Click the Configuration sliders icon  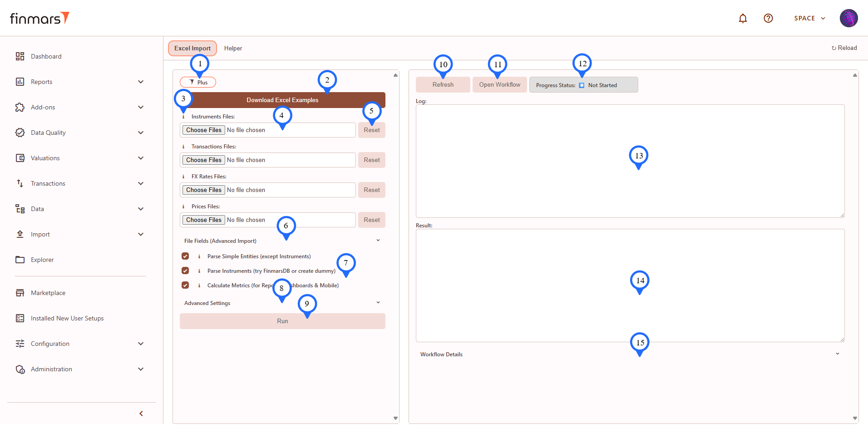(20, 344)
